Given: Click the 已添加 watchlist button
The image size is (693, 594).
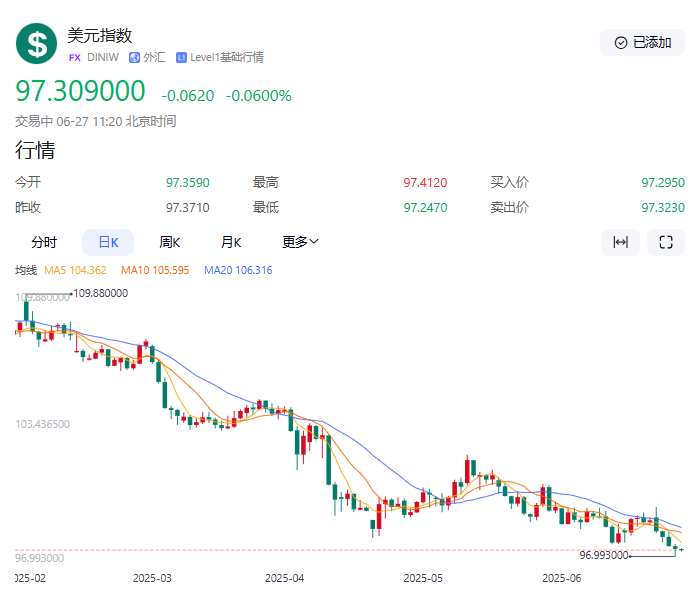Looking at the screenshot, I should [x=642, y=43].
